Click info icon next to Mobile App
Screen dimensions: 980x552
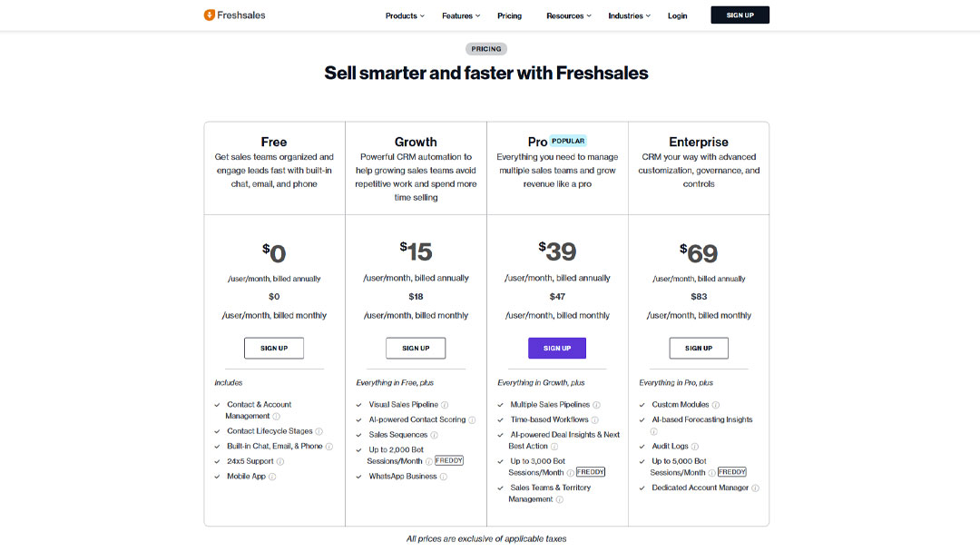pyautogui.click(x=272, y=477)
